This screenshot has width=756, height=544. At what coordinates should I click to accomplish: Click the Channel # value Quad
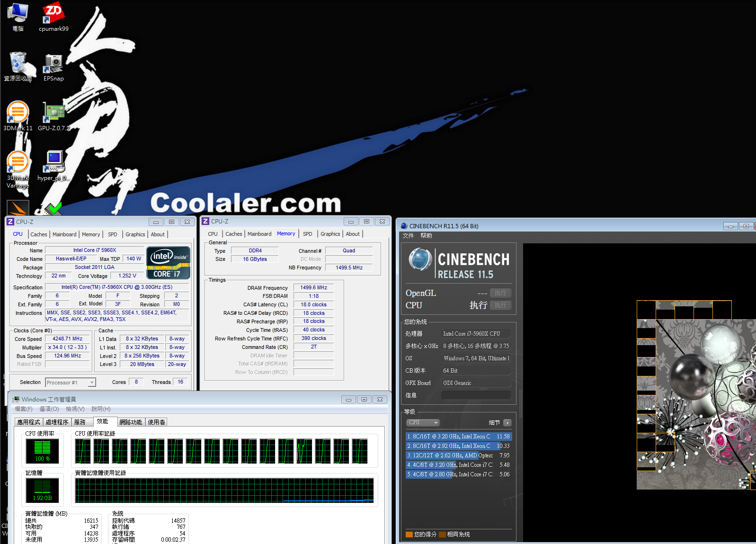(x=349, y=250)
